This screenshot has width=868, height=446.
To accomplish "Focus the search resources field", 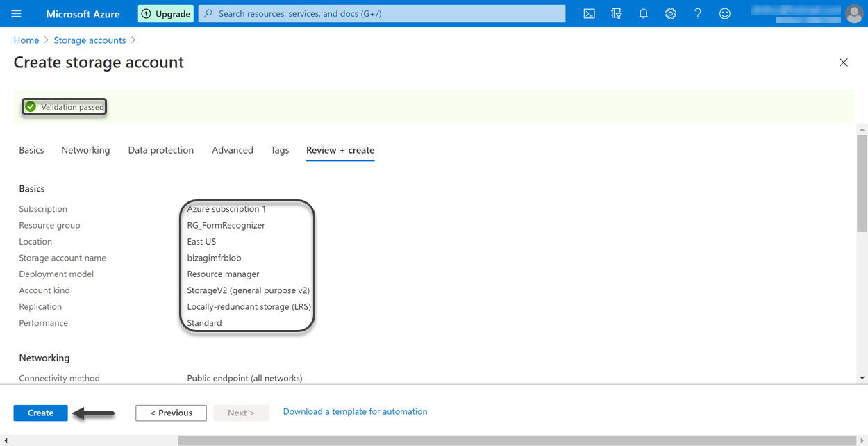I will coord(382,14).
